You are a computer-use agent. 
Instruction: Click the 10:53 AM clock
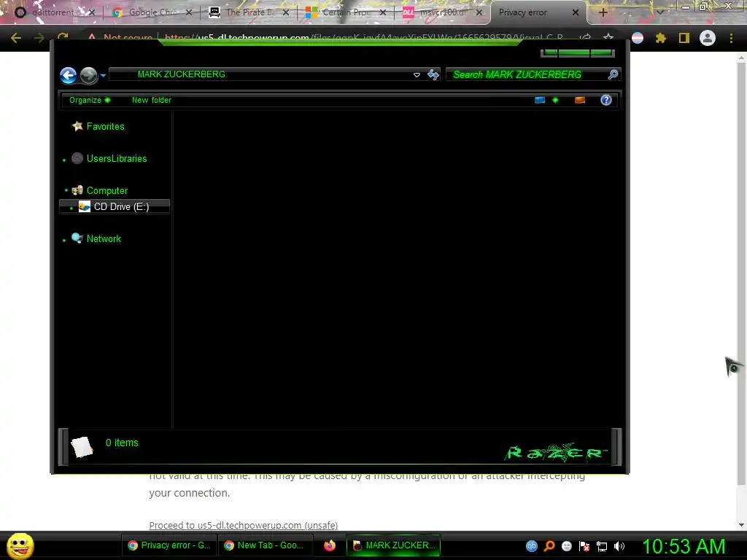[684, 546]
